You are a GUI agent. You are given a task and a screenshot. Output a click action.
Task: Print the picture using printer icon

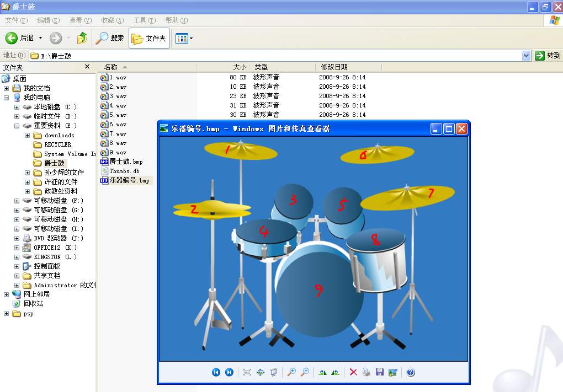(367, 373)
